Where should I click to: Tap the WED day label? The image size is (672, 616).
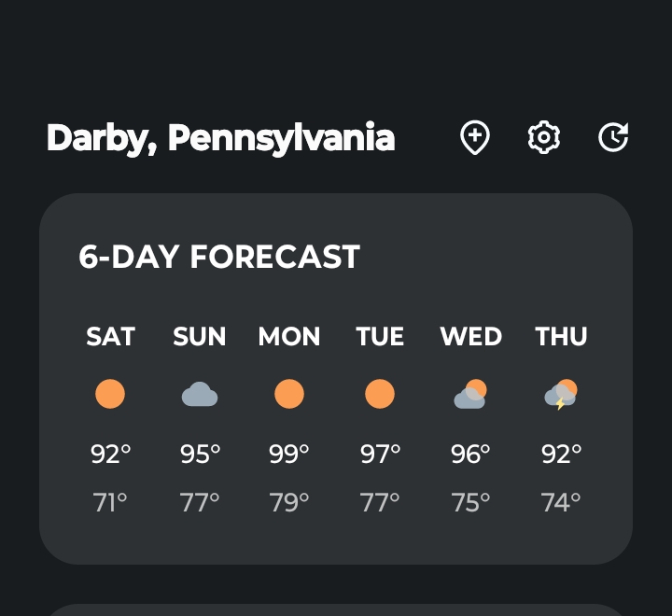click(x=470, y=336)
